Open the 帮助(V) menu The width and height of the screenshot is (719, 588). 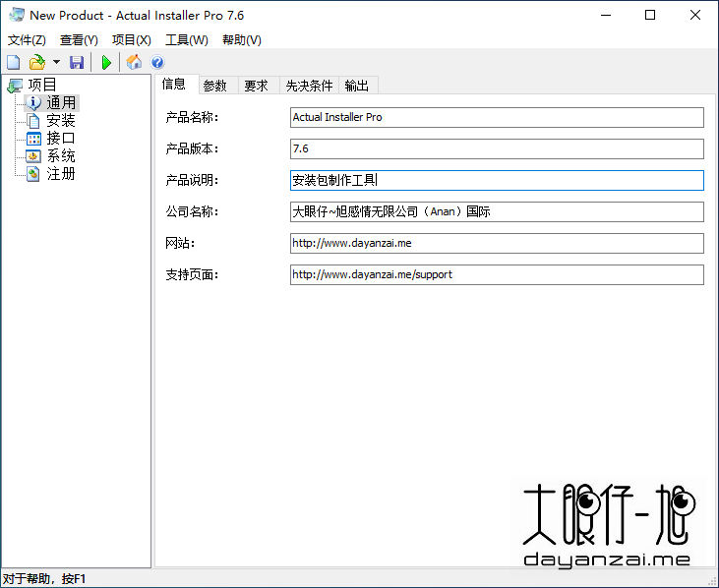tap(242, 40)
